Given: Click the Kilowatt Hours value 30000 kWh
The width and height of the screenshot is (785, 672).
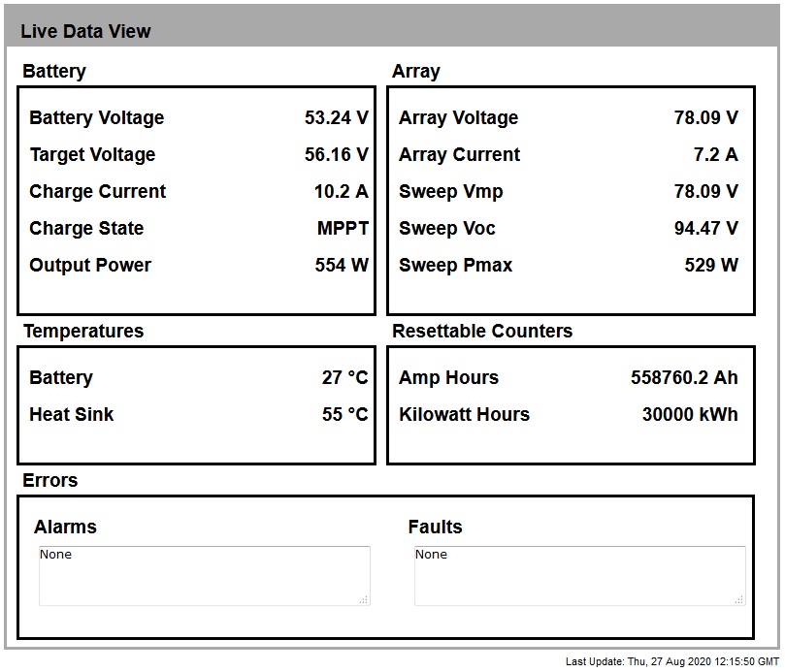Looking at the screenshot, I should [x=689, y=415].
